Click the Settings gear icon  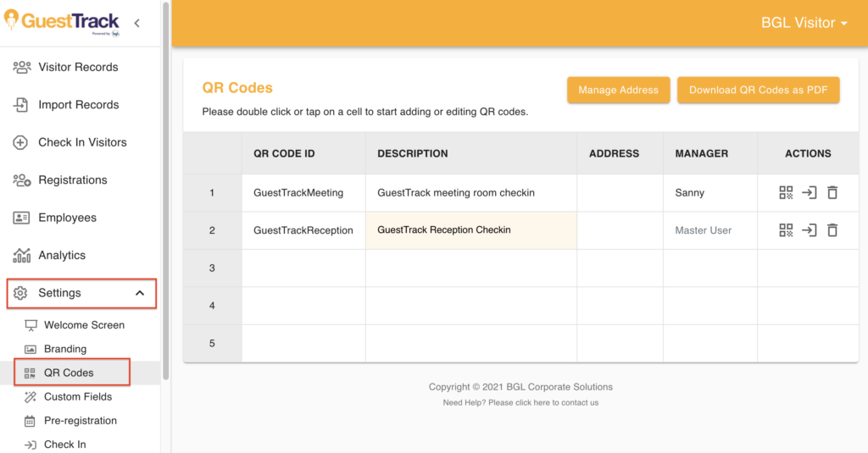point(20,293)
